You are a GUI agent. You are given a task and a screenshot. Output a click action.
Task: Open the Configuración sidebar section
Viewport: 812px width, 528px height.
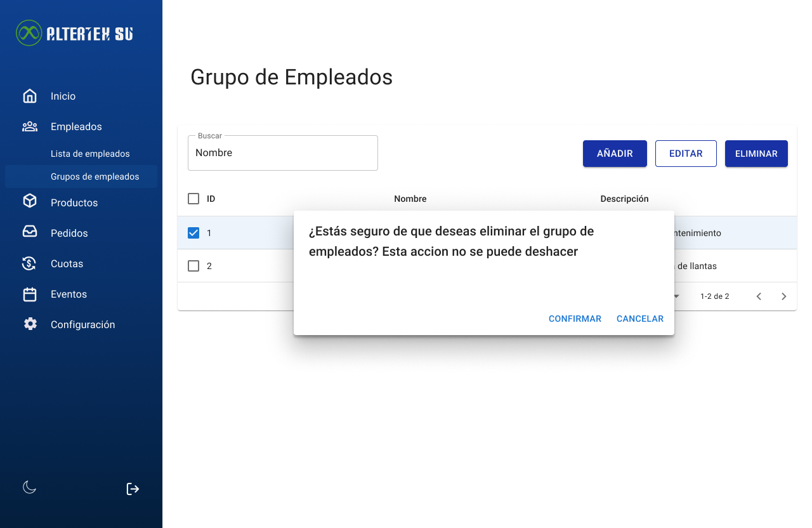tap(81, 325)
